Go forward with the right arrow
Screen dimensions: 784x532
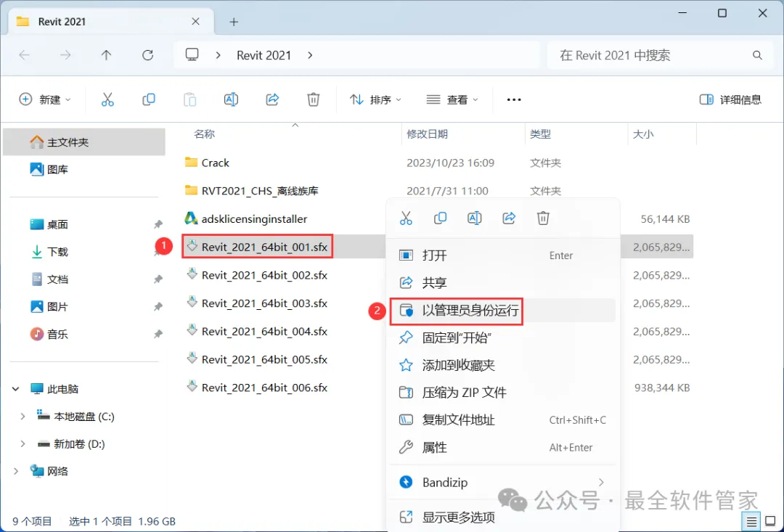(x=65, y=55)
